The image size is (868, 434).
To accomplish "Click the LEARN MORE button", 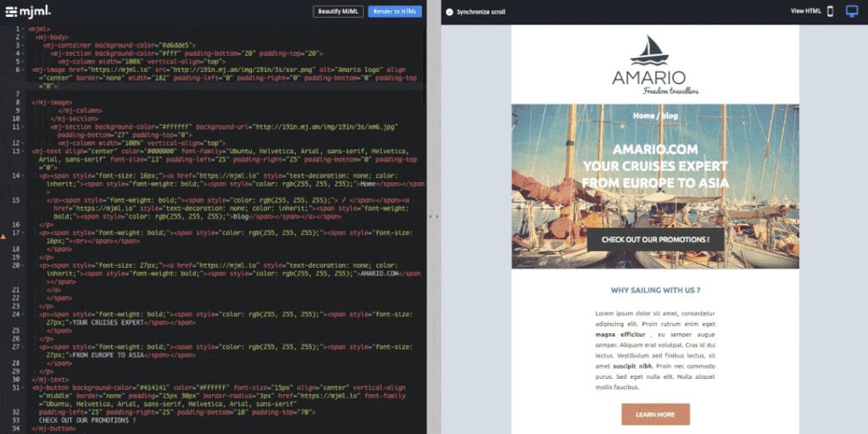I will coord(655,415).
